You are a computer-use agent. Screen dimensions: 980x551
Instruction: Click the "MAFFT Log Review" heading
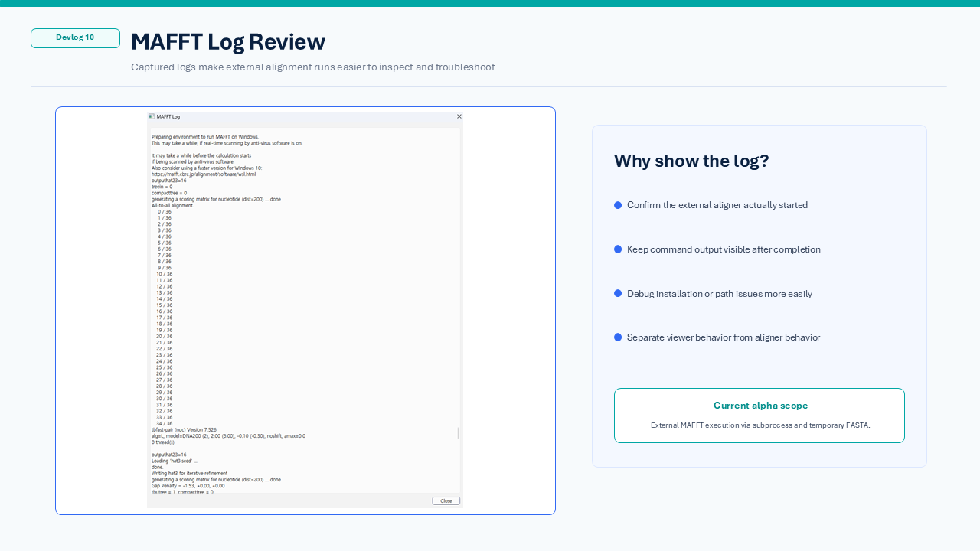point(228,41)
